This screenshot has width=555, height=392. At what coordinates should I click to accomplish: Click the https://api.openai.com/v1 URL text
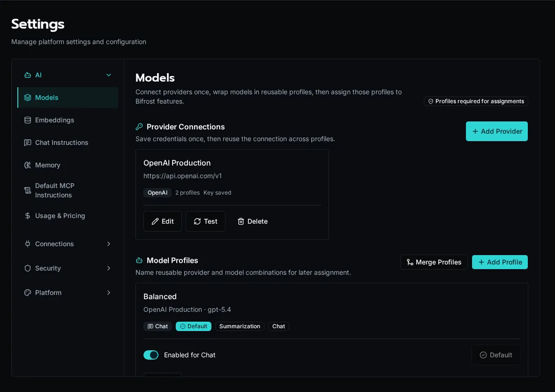183,176
